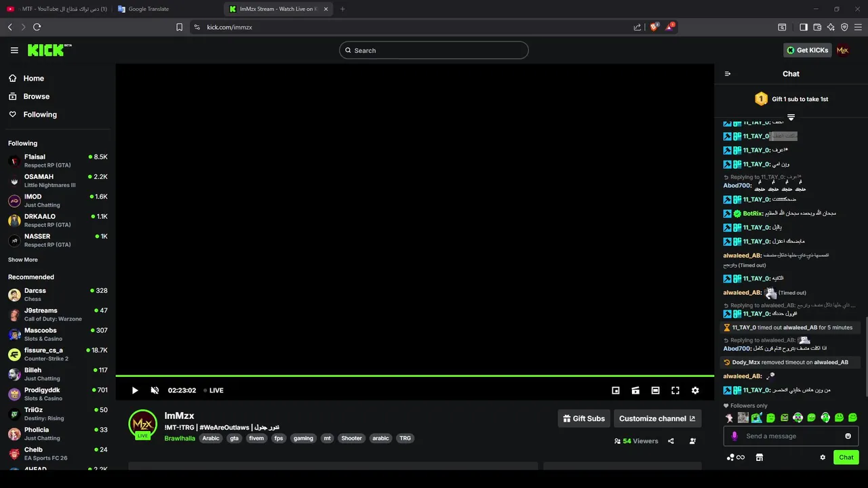The width and height of the screenshot is (868, 488).
Task: Reload the browser page
Action: (37, 27)
